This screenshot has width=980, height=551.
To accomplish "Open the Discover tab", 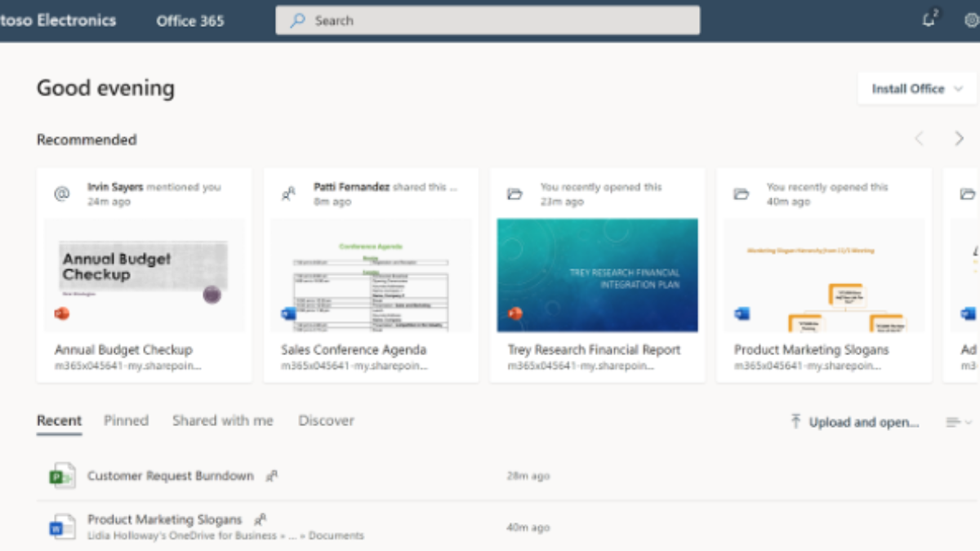I will coord(326,421).
